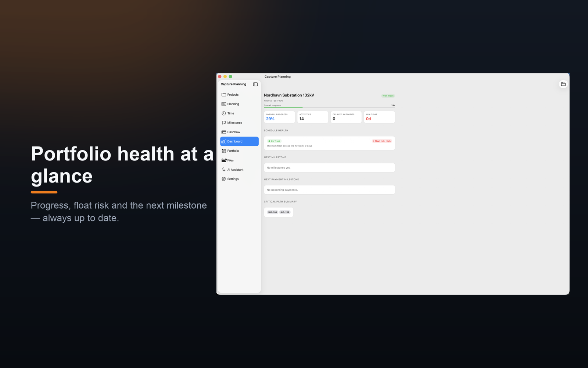Open Milestones via the flag icon

223,123
